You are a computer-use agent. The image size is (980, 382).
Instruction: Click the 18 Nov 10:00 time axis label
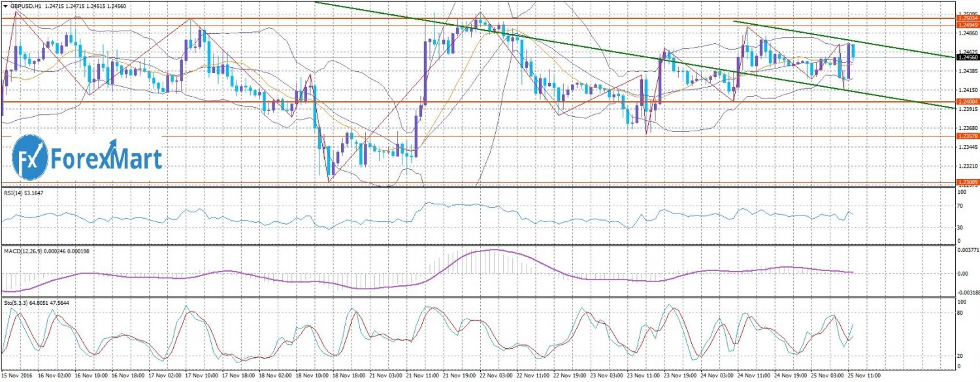(310, 376)
